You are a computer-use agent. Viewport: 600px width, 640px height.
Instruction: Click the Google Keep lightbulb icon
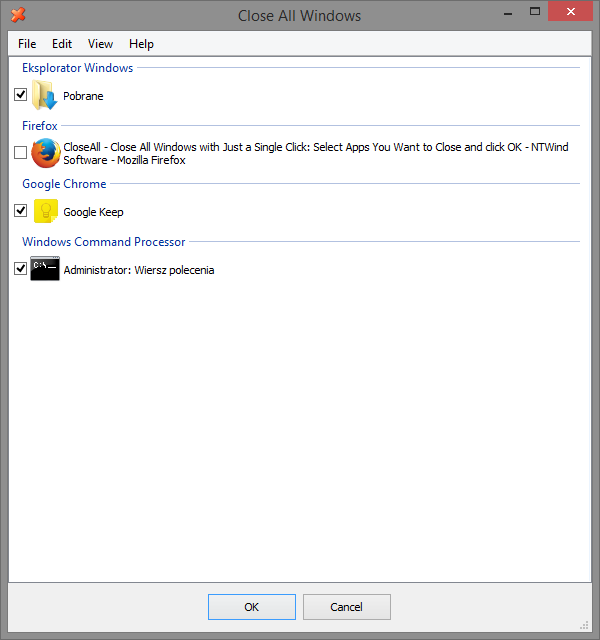[x=46, y=211]
